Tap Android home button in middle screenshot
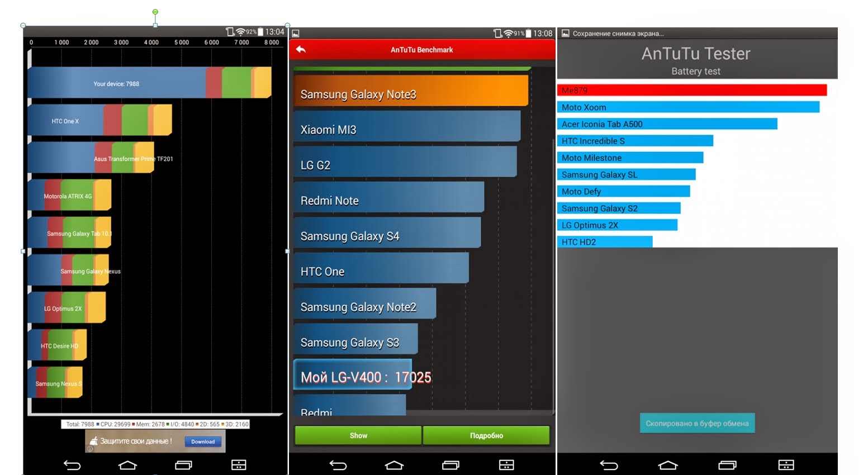Screen dimensions: 868x475 (x=394, y=465)
